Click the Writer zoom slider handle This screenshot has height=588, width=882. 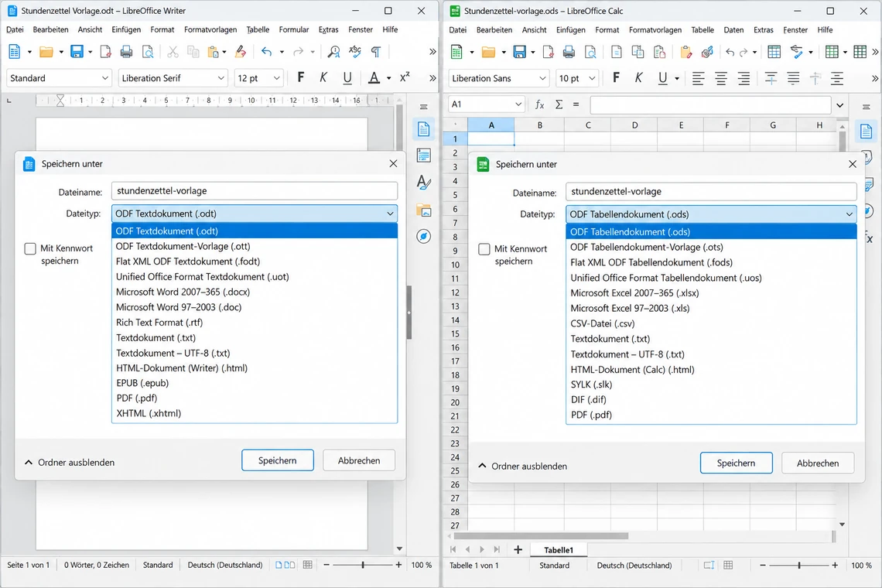pos(363,565)
